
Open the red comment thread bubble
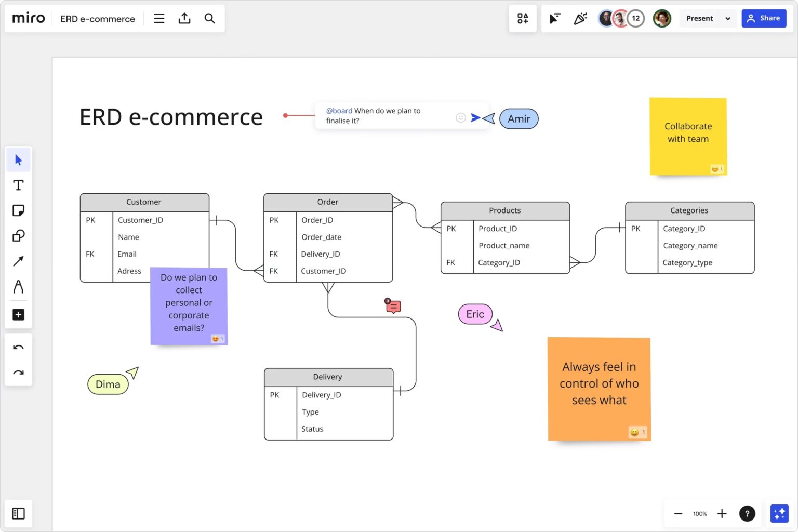(393, 307)
